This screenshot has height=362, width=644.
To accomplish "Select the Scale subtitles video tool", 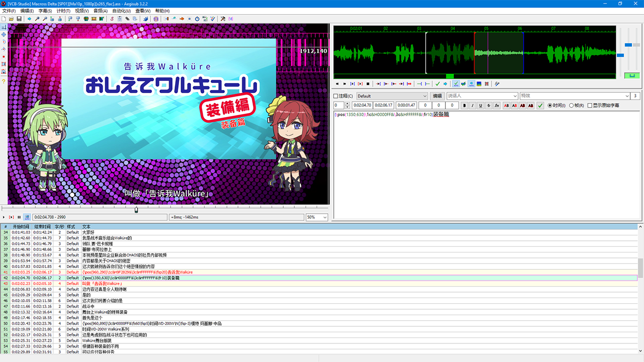I will point(4,57).
